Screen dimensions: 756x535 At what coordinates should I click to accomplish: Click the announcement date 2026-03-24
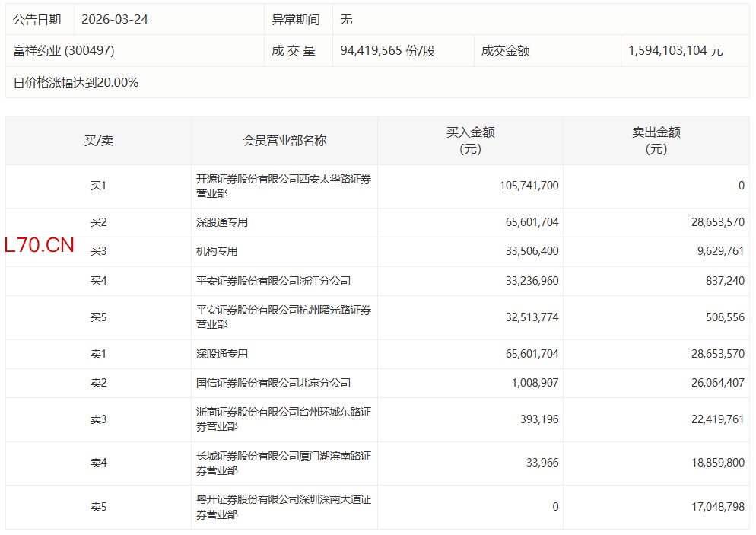click(x=114, y=19)
